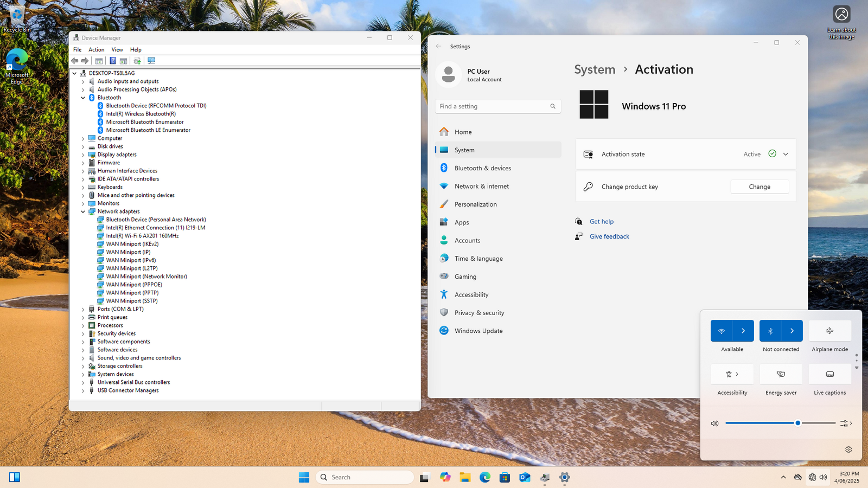Image resolution: width=868 pixels, height=488 pixels.
Task: Toggle the Bluetooth quick setting button
Action: tap(770, 331)
